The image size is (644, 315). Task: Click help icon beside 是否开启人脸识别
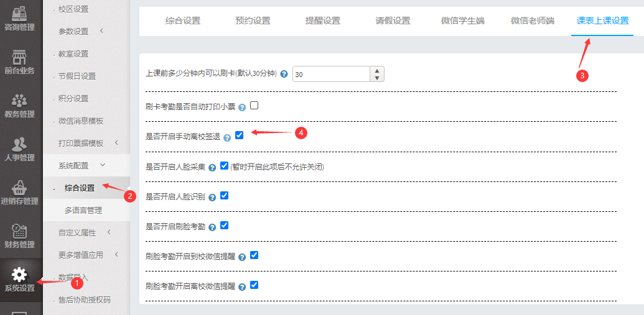tap(212, 198)
